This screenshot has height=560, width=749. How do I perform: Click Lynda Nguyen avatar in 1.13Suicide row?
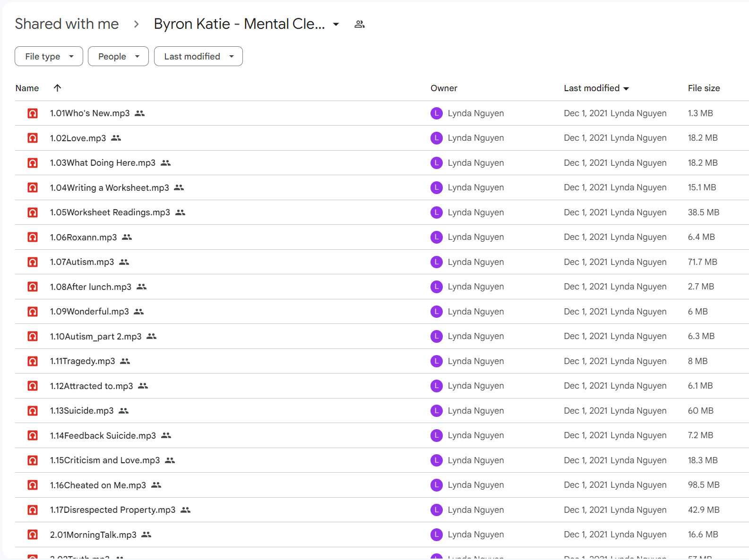(x=437, y=411)
